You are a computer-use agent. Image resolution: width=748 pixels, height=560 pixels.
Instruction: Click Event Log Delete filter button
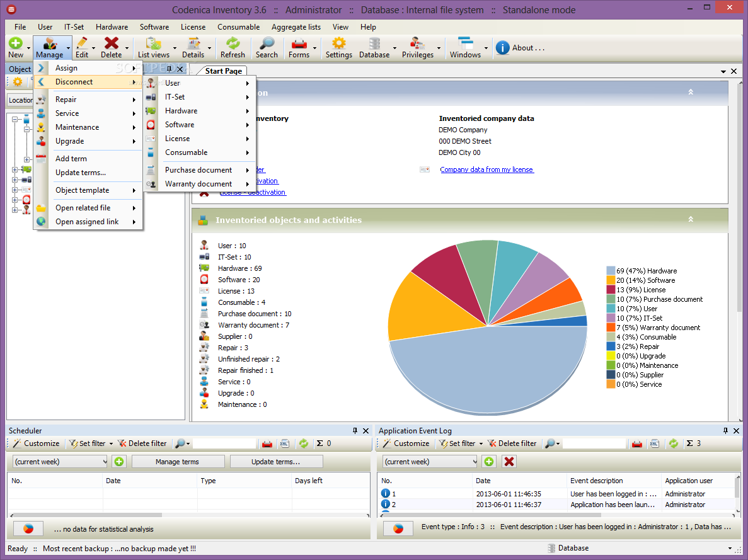pyautogui.click(x=512, y=443)
